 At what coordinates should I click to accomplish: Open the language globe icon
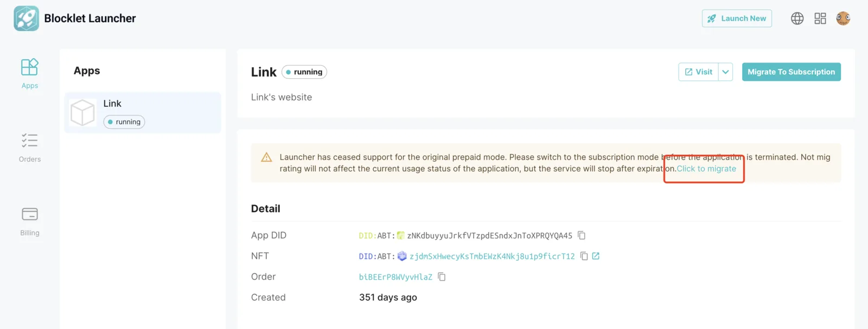797,18
